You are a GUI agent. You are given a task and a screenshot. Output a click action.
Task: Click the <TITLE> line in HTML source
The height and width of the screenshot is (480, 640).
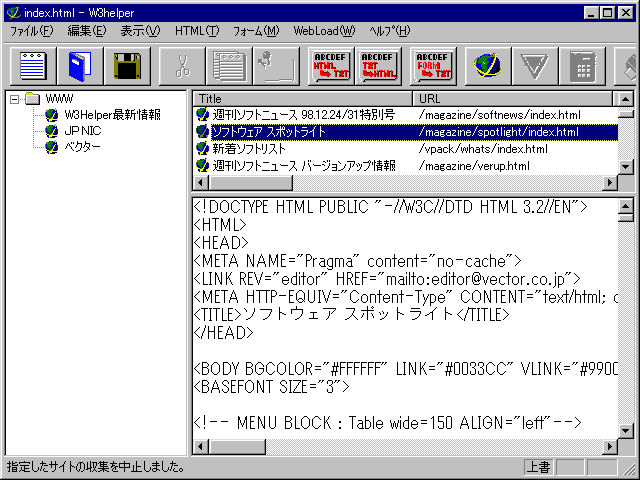tap(351, 315)
